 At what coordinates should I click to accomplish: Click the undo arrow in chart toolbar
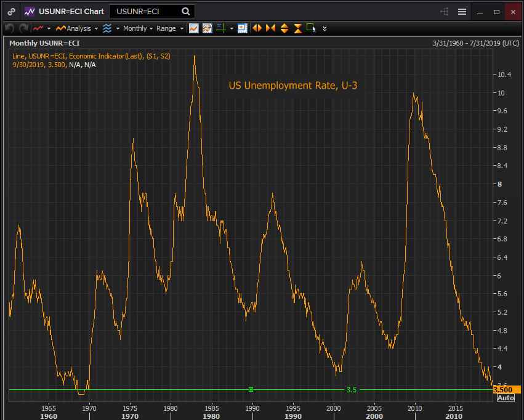[9, 28]
